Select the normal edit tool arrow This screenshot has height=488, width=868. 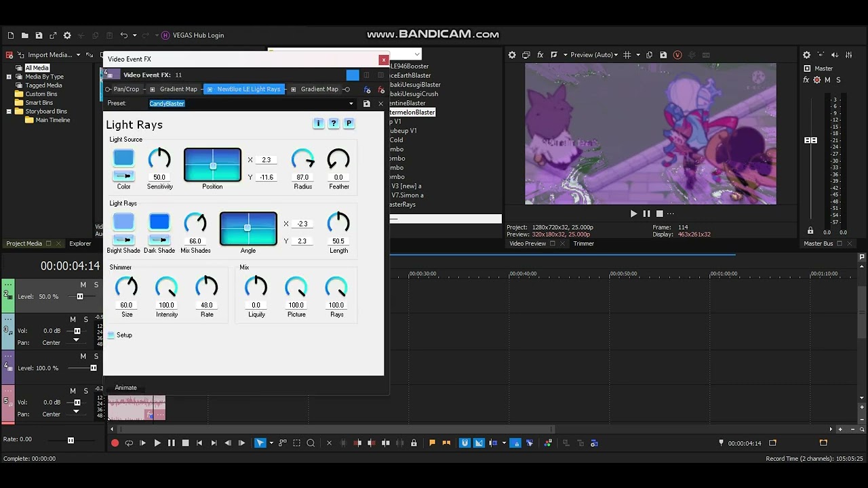260,443
